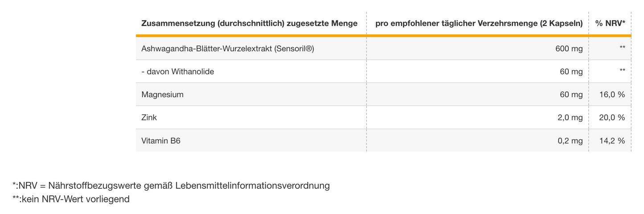Click the 16,0 % NRV value

pos(612,95)
